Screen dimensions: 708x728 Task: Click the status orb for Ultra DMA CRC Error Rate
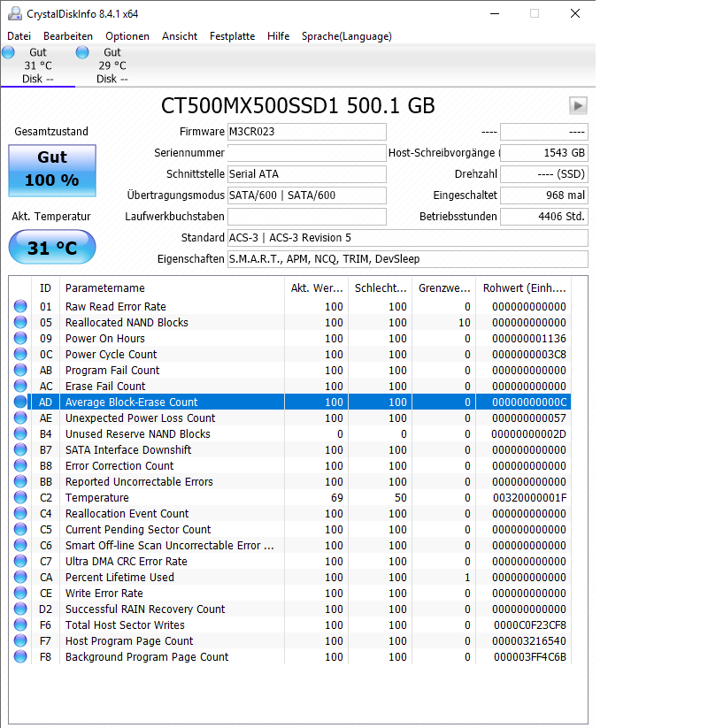[x=20, y=561]
